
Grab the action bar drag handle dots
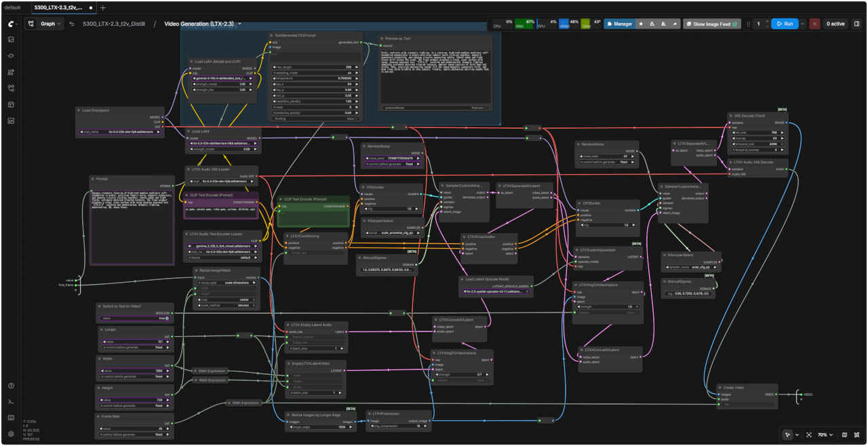point(749,24)
